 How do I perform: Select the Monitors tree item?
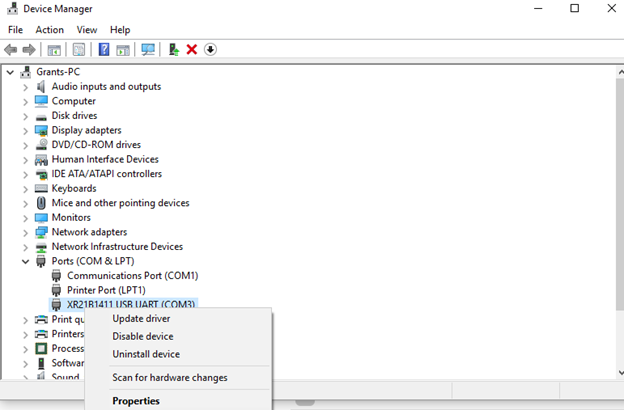(x=71, y=218)
